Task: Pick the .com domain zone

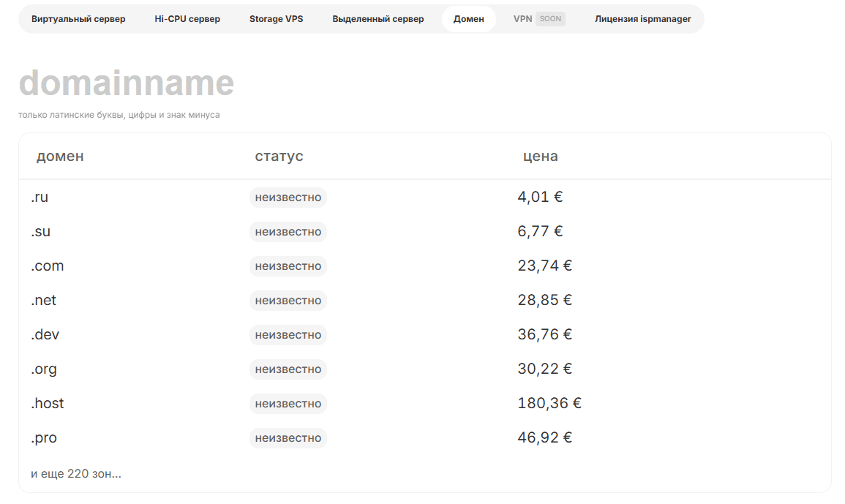Action: click(x=47, y=266)
